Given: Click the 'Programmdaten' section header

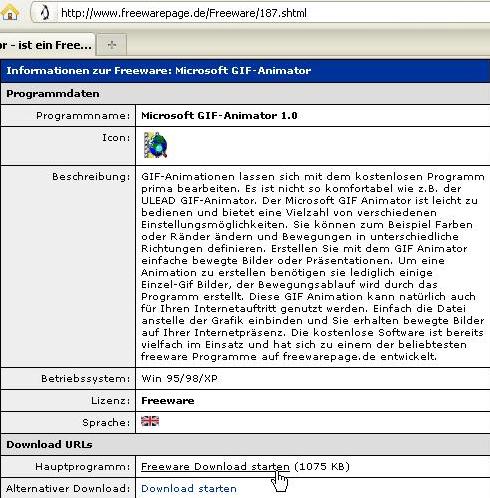Looking at the screenshot, I should [x=245, y=94].
